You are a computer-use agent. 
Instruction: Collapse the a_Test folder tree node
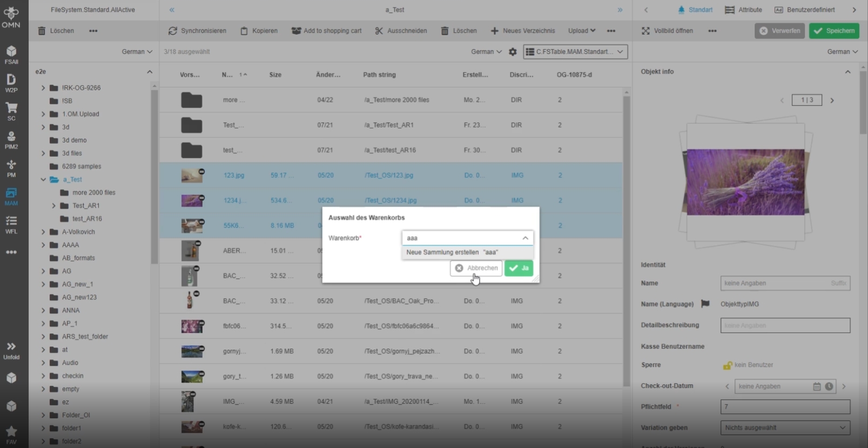tap(43, 179)
